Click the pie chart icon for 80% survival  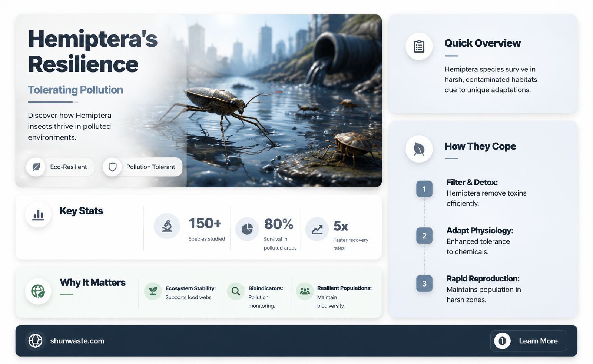click(247, 229)
